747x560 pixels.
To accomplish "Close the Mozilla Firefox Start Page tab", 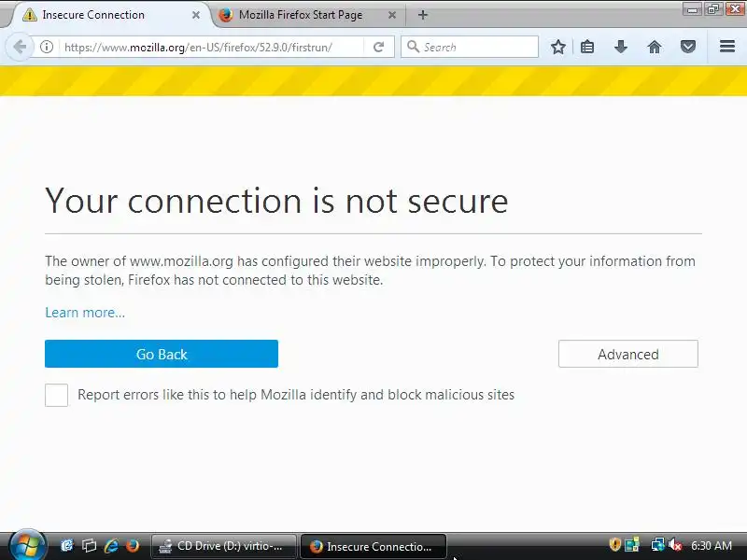I will [391, 15].
